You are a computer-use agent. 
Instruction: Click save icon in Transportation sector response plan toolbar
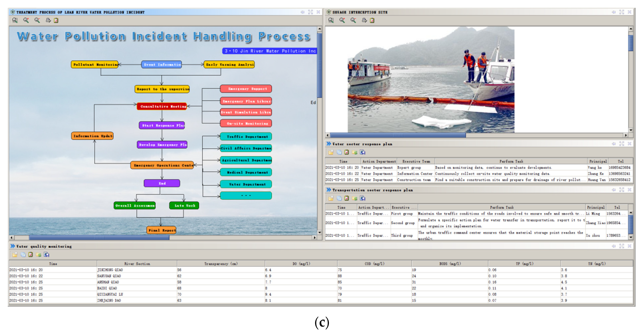click(x=362, y=198)
